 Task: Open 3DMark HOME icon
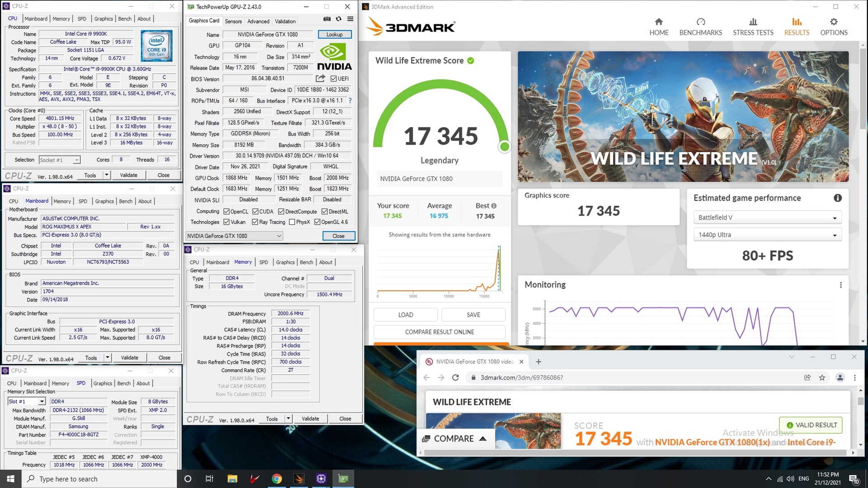pyautogui.click(x=659, y=22)
